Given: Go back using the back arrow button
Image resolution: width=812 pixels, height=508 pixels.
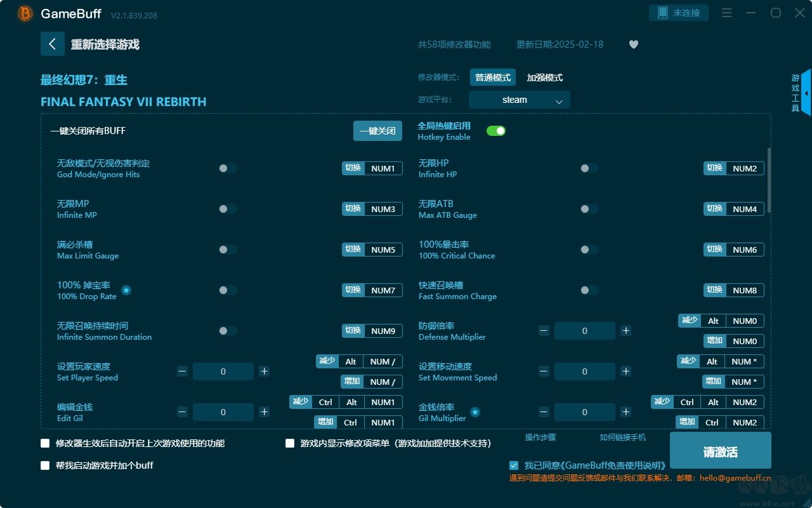Looking at the screenshot, I should [53, 44].
